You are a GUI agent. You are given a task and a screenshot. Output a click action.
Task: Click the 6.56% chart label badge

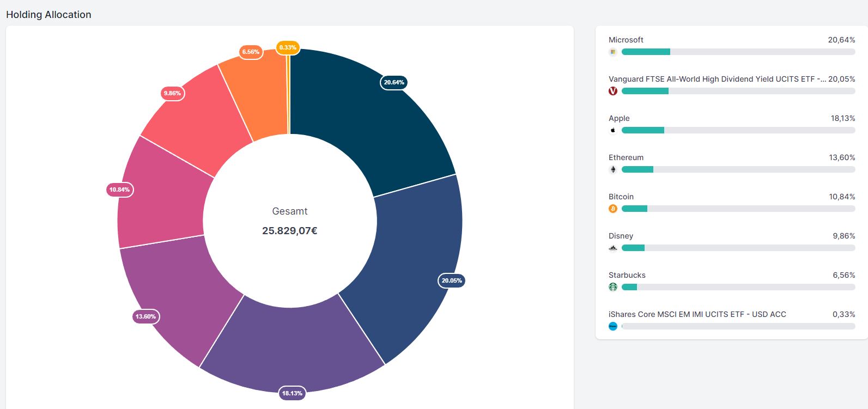point(251,52)
